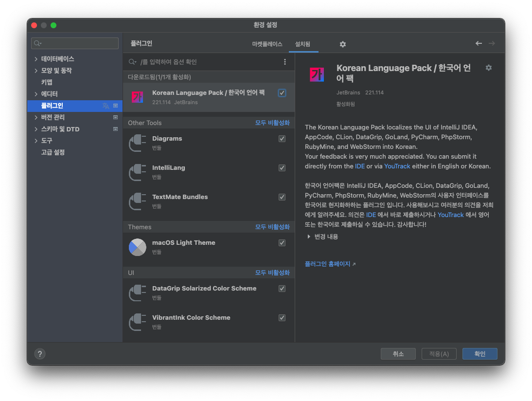Image resolution: width=532 pixels, height=401 pixels.
Task: Click the YouTrack link in English description
Action: (x=397, y=166)
